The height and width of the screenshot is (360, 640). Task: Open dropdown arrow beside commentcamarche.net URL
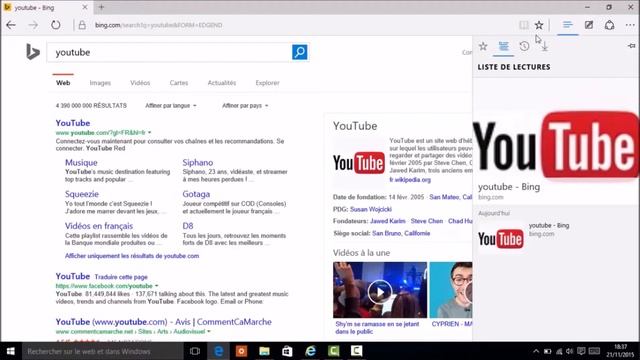click(209, 332)
